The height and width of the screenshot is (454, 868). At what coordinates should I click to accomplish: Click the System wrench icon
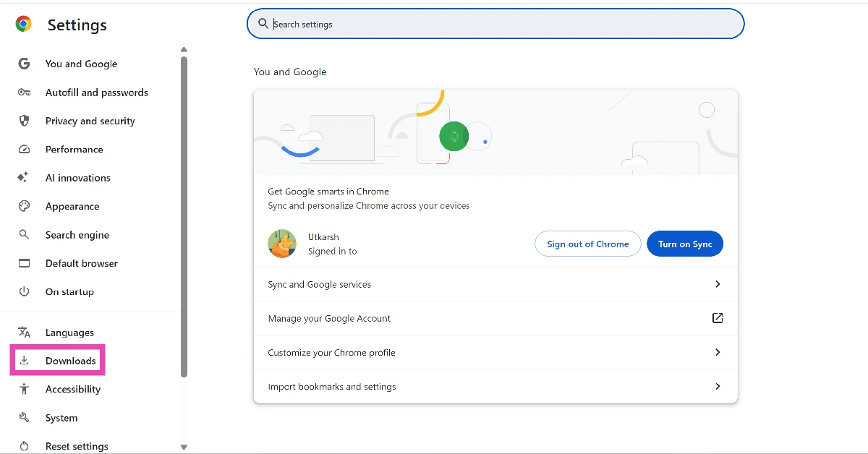pyautogui.click(x=24, y=418)
